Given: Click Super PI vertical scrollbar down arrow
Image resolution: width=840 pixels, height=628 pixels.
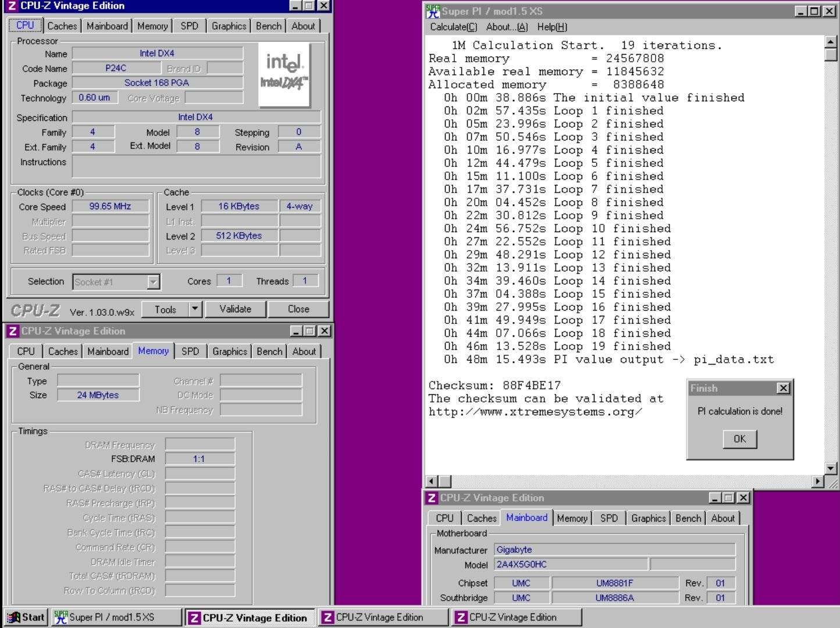Looking at the screenshot, I should [x=831, y=468].
